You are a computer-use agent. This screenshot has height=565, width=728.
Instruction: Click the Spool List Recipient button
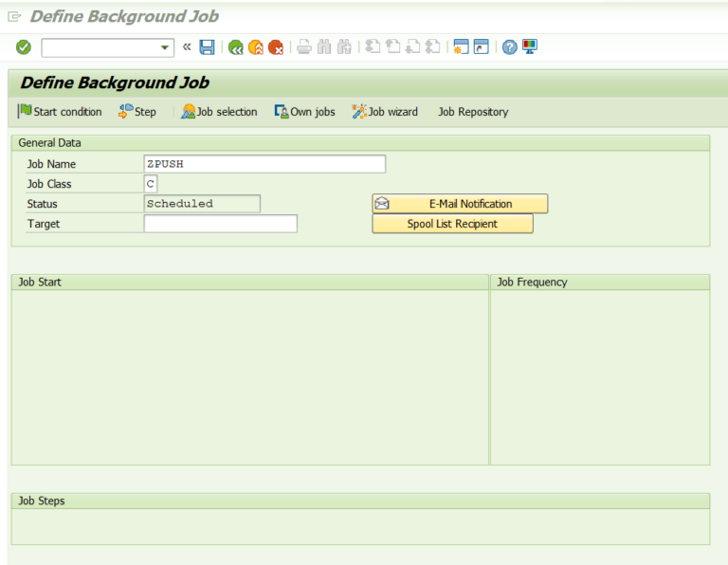453,224
